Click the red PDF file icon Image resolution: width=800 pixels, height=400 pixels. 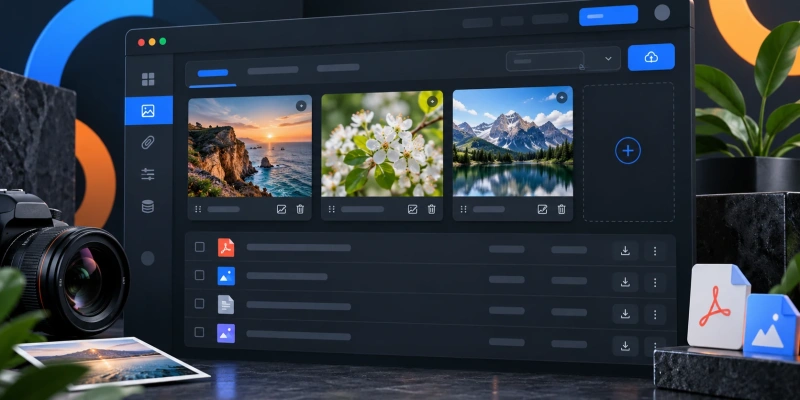tap(226, 247)
